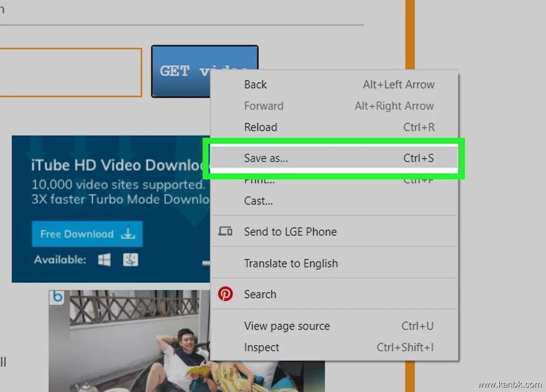Select Translate to English
The image size is (546, 392).
[291, 263]
